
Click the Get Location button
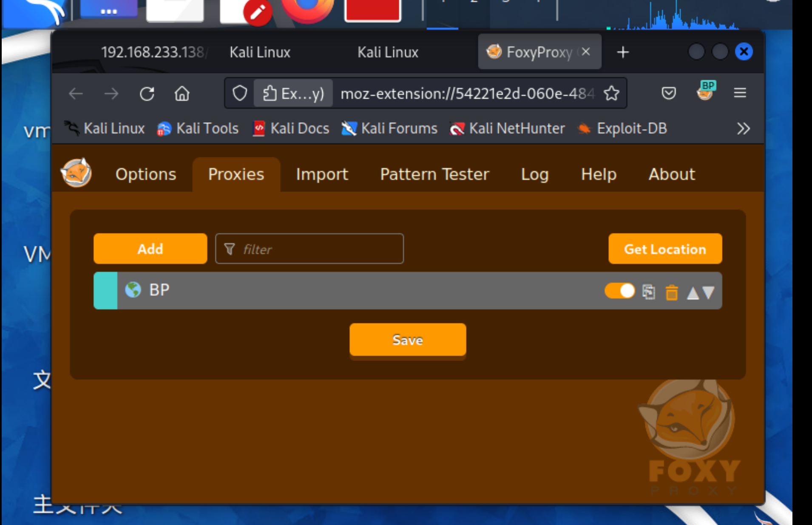pyautogui.click(x=665, y=249)
